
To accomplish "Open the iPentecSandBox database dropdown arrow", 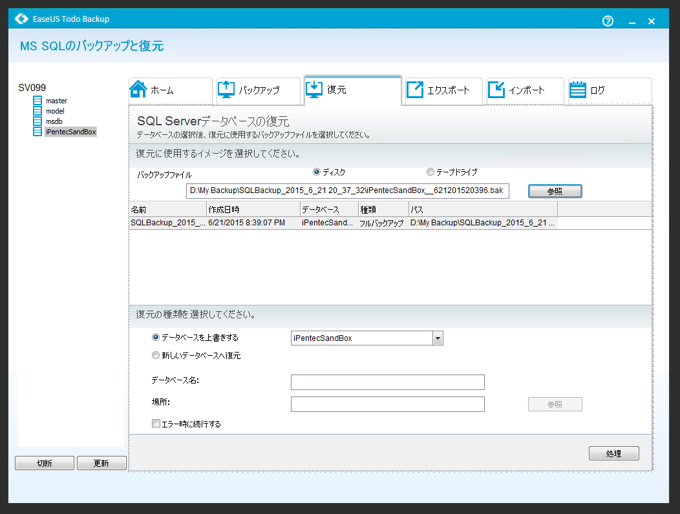I will coord(438,338).
